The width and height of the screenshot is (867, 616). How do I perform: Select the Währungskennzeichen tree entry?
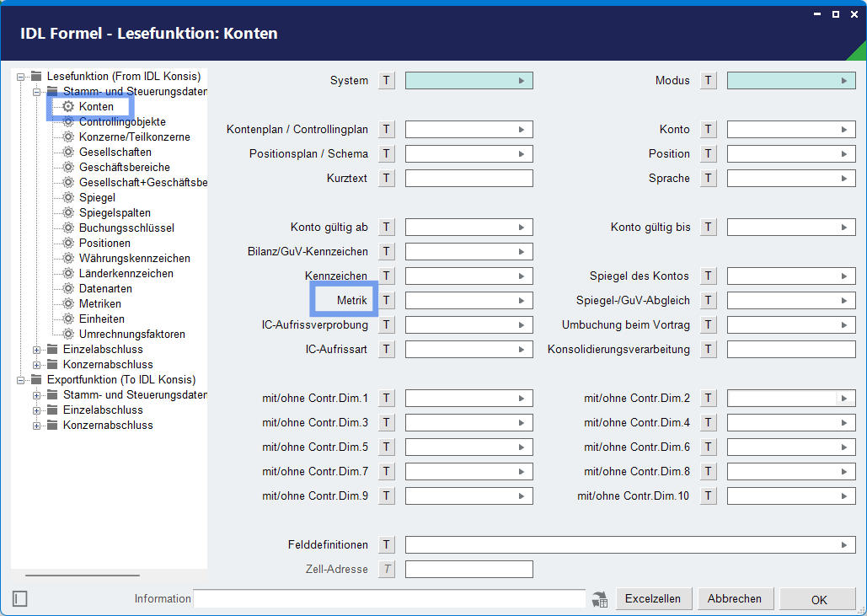tap(134, 258)
